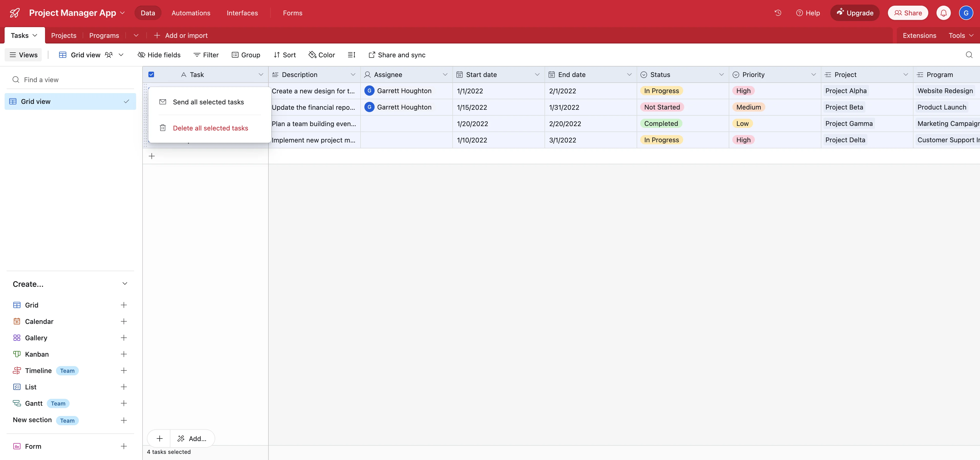Click the search magnifier icon
The width and height of the screenshot is (980, 460).
968,55
